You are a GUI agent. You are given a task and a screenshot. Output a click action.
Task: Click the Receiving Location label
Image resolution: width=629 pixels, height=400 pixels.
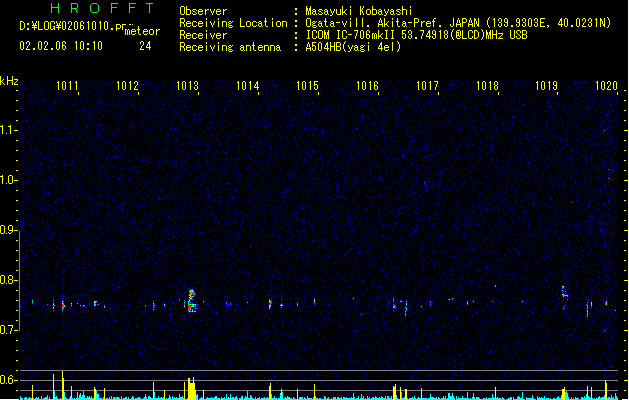tap(233, 23)
